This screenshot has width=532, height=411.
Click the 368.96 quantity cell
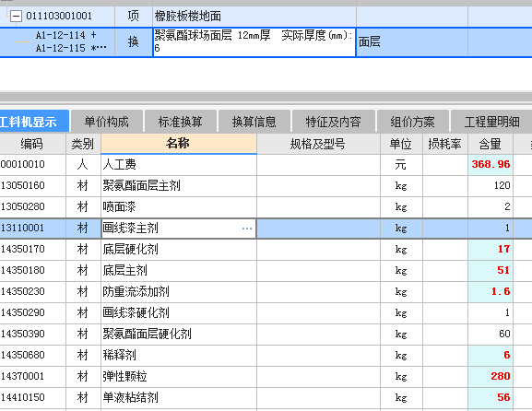pos(491,165)
